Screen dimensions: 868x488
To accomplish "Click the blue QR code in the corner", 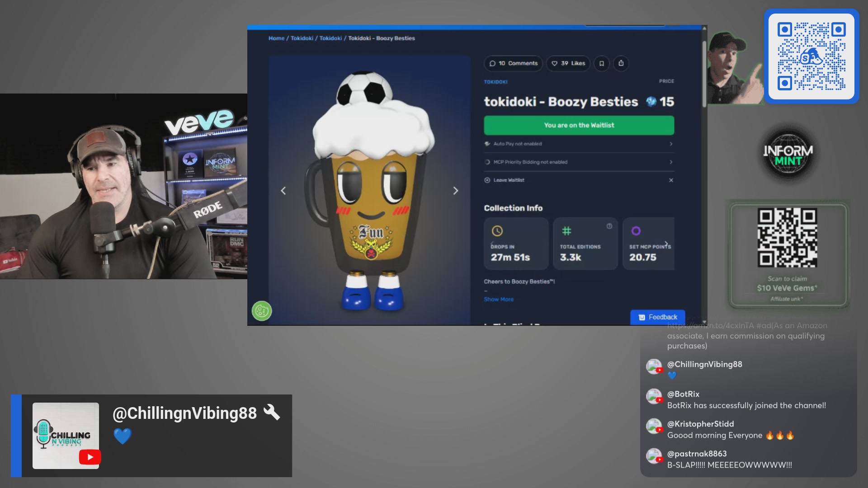I will (811, 56).
